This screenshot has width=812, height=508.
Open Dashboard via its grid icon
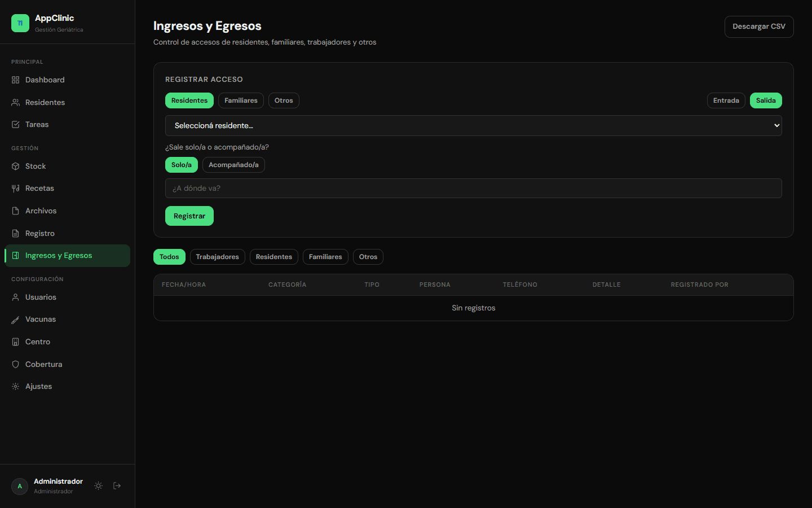(16, 80)
